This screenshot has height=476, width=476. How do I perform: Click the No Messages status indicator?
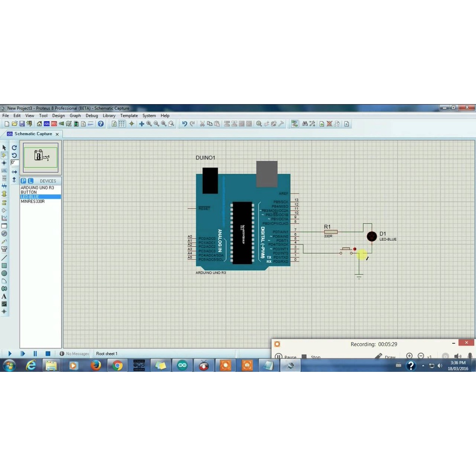point(74,354)
